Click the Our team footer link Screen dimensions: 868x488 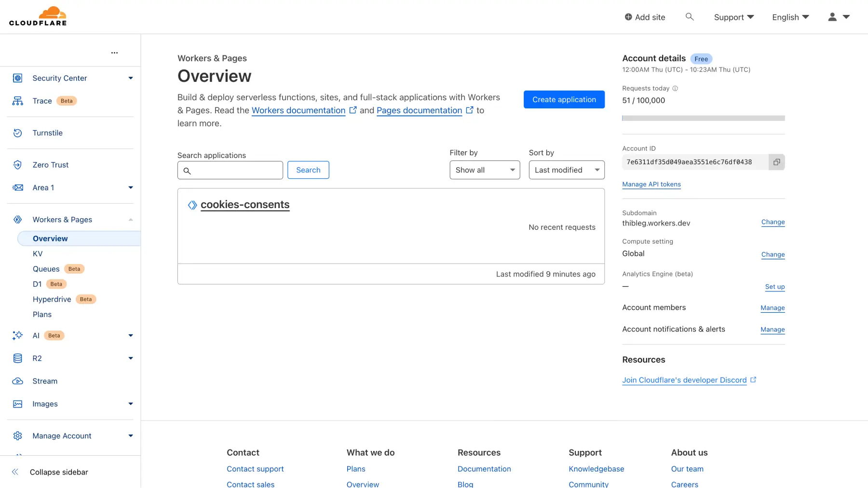(x=687, y=469)
